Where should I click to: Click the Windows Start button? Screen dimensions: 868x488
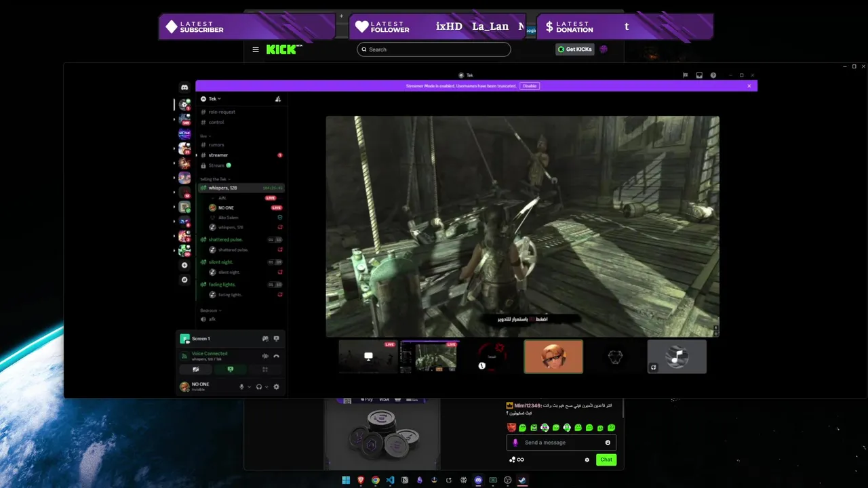tap(346, 481)
